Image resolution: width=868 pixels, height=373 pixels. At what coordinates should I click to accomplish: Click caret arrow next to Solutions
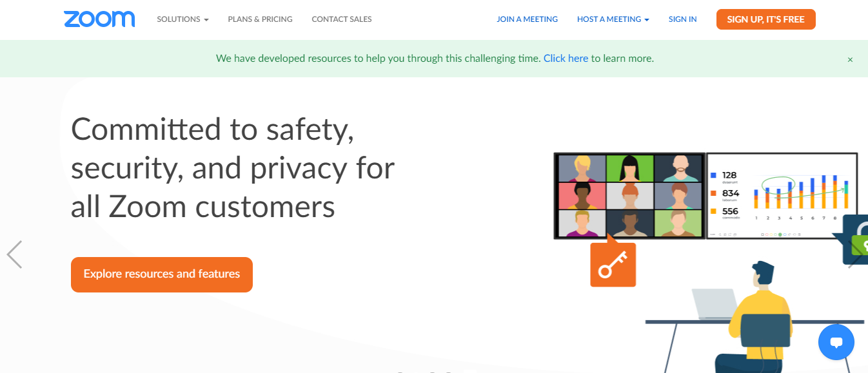click(206, 20)
